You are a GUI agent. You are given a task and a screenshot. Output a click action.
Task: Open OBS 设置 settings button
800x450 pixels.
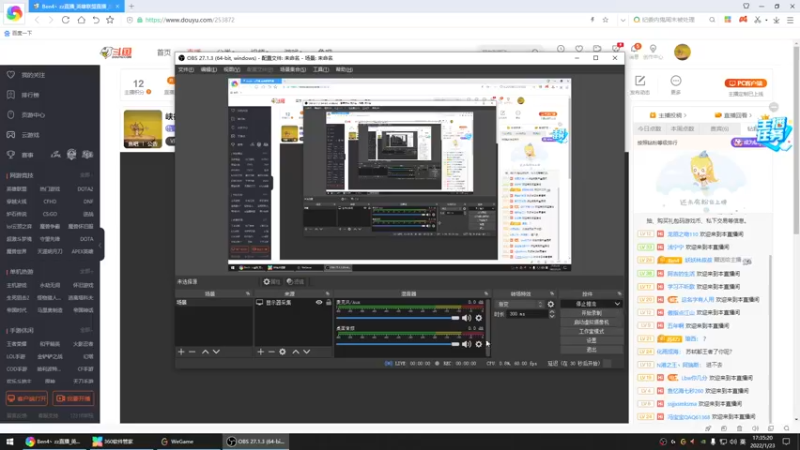click(591, 340)
